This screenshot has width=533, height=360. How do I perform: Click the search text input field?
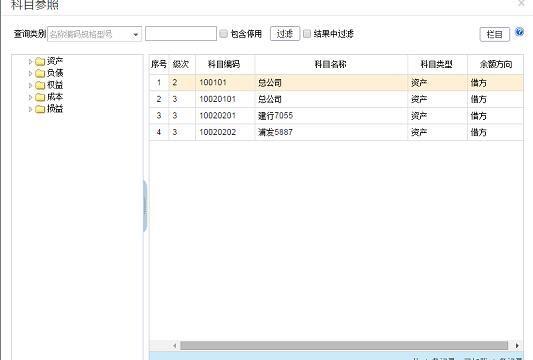[x=181, y=34]
